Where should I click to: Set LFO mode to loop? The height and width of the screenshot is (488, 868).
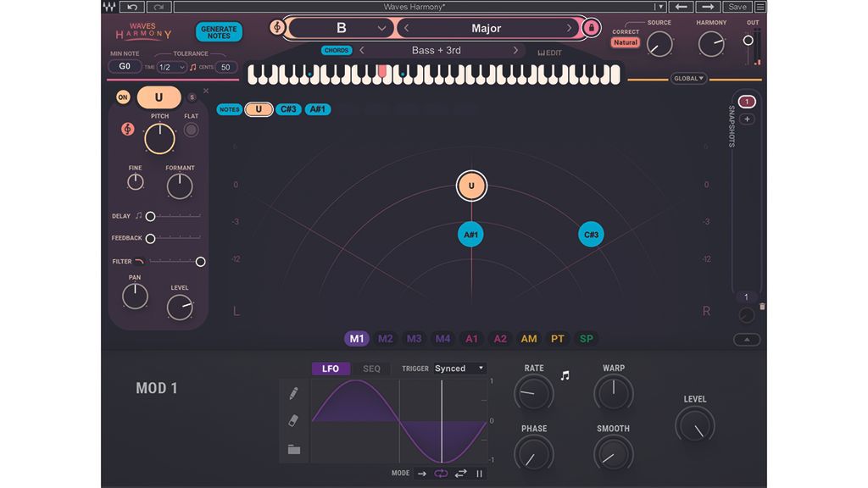[442, 473]
